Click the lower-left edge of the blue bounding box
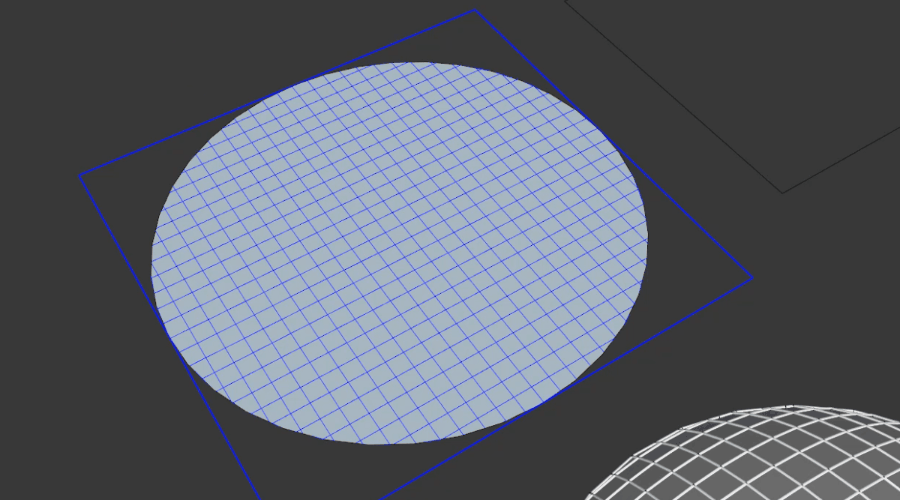This screenshot has width=900, height=500. coord(170,338)
